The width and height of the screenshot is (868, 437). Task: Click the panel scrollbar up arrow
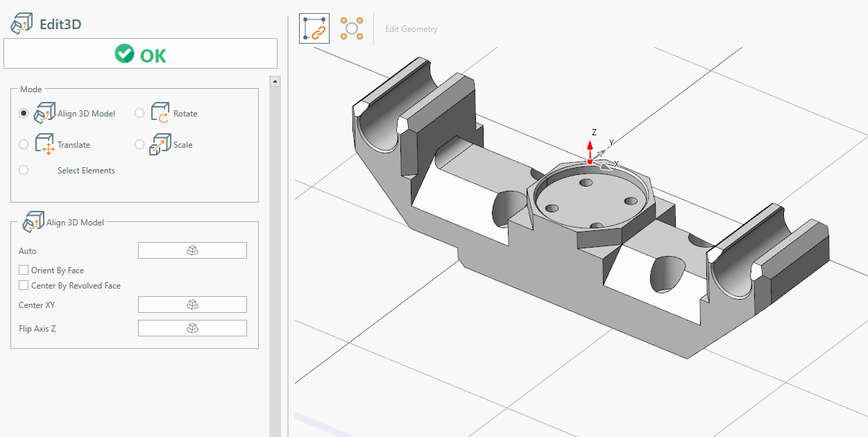pyautogui.click(x=275, y=81)
